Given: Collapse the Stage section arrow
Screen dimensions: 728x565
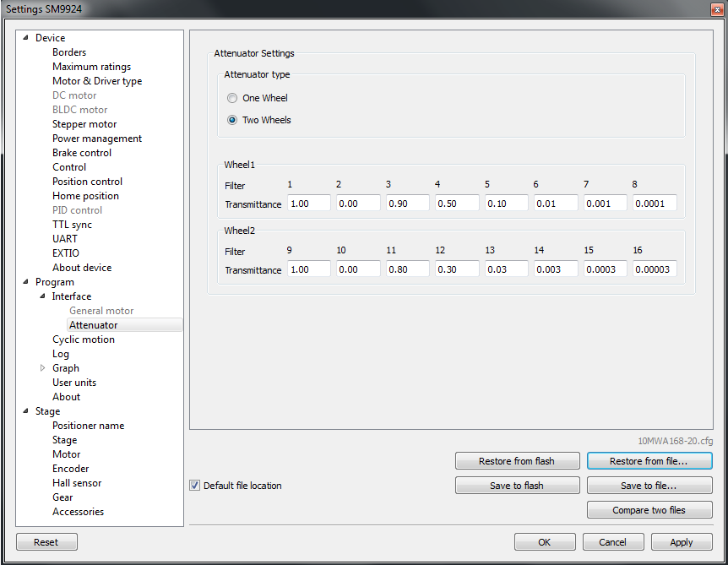Looking at the screenshot, I should pos(24,411).
